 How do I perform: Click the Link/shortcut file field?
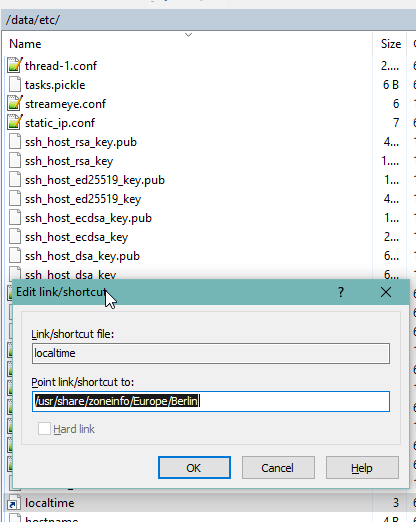click(211, 353)
